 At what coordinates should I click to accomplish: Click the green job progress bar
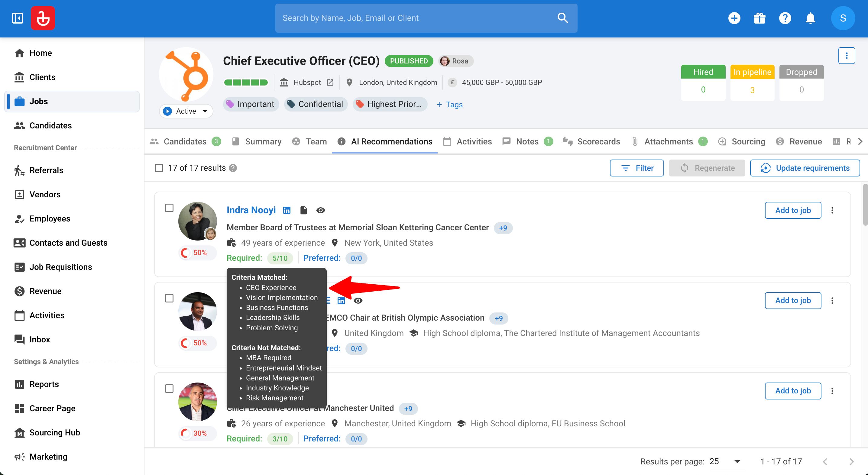point(246,82)
